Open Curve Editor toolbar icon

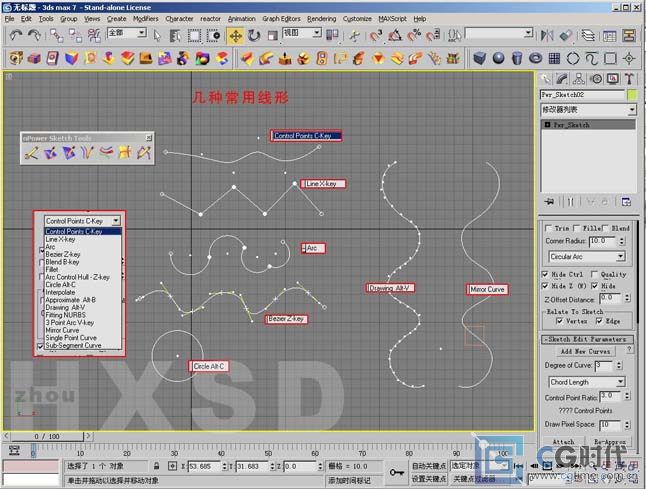609,36
